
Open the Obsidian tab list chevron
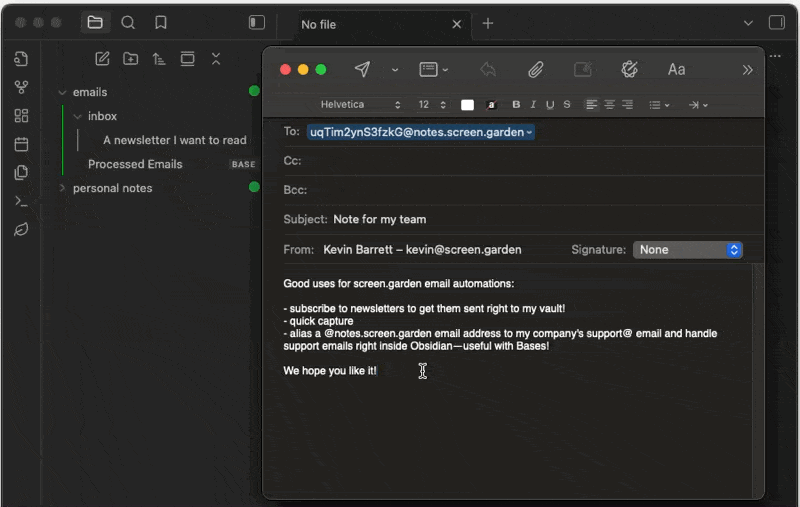click(x=748, y=23)
